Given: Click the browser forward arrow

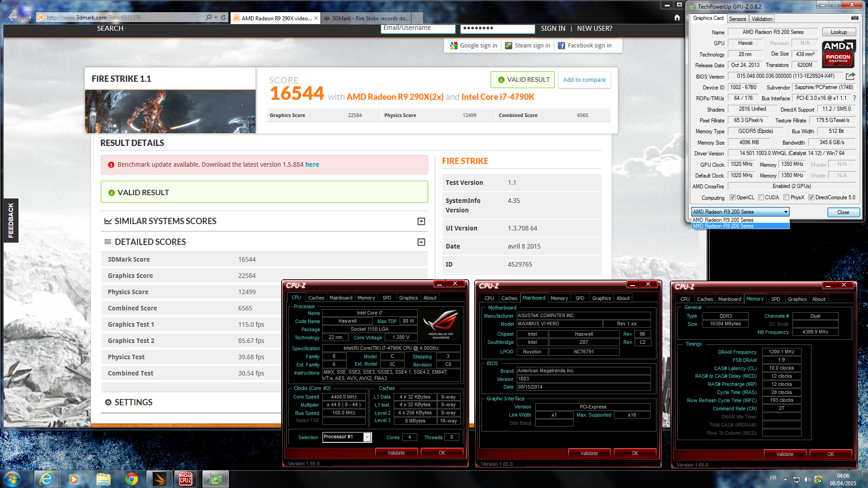Looking at the screenshot, I should click(x=28, y=17).
